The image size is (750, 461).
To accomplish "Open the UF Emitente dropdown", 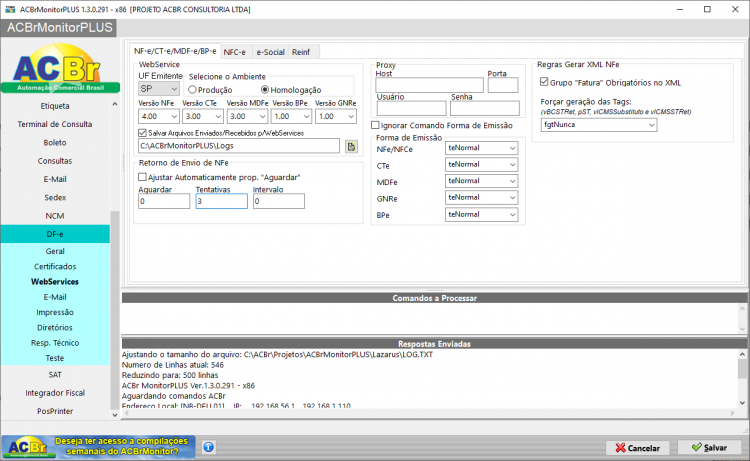I will pyautogui.click(x=159, y=88).
